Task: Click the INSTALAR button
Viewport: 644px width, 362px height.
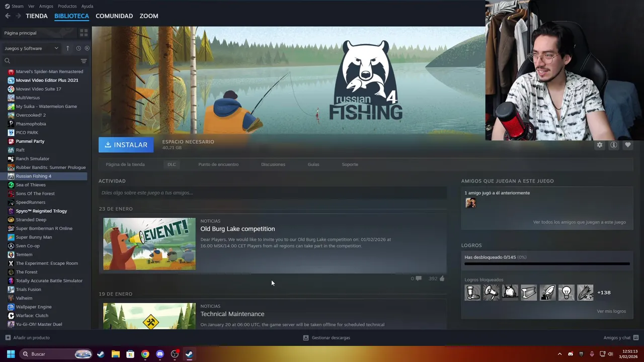Action: pos(126,145)
